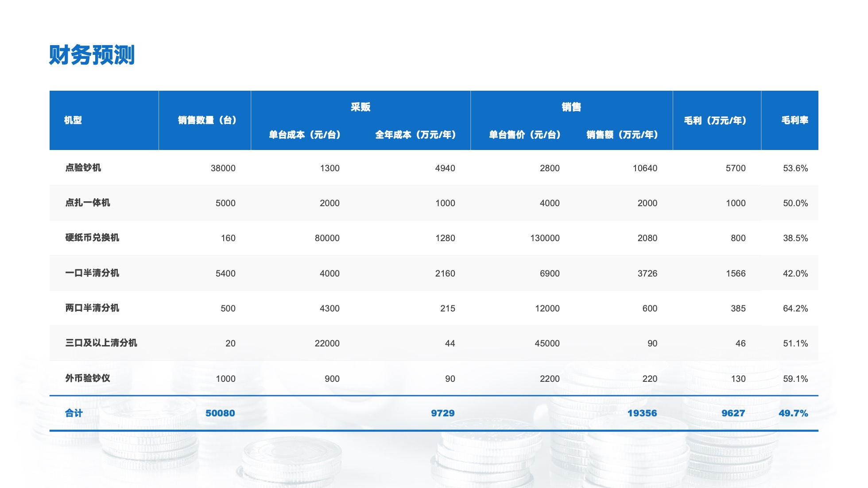
Task: Click the 10640 sales revenue cell
Action: (x=645, y=168)
